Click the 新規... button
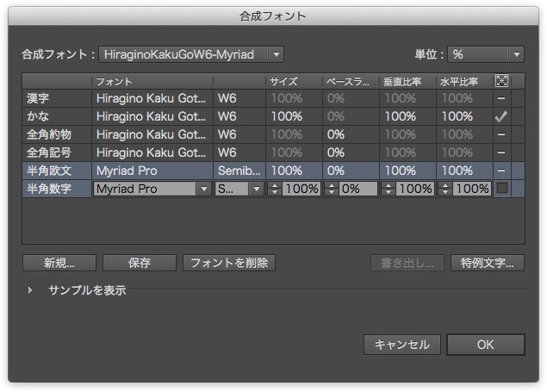The width and height of the screenshot is (547, 392). (x=59, y=263)
